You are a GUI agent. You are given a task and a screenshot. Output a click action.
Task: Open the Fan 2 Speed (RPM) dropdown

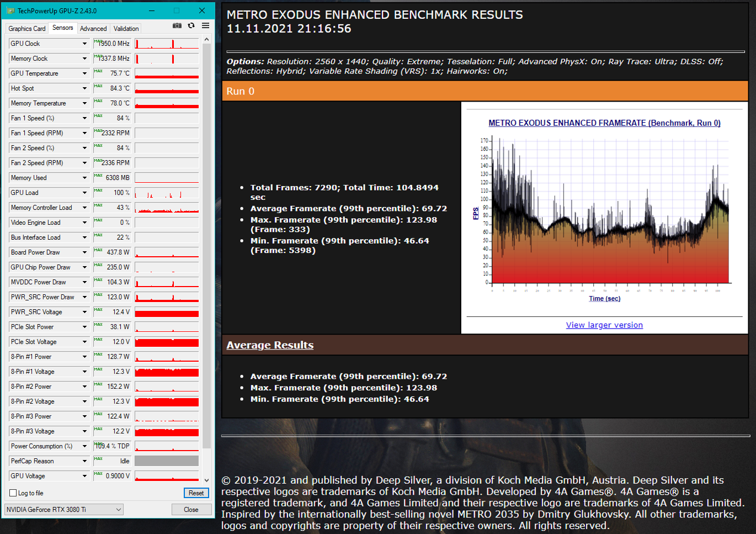point(84,163)
